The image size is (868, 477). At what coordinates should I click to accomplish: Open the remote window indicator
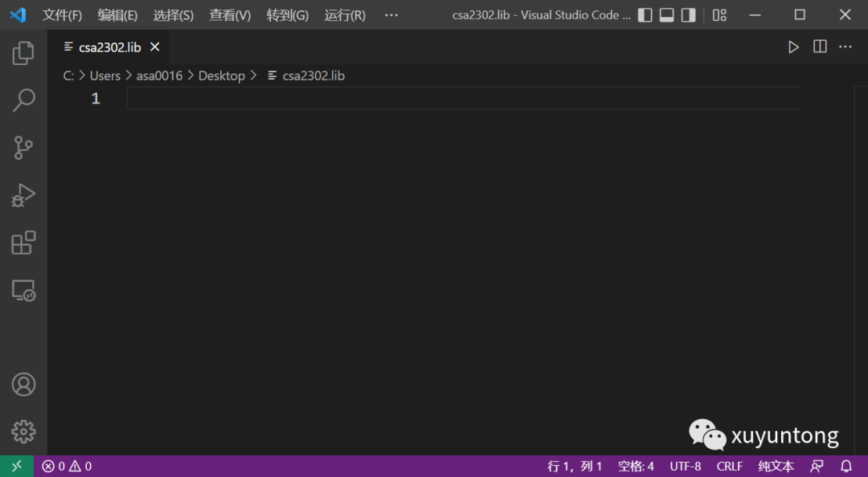pyautogui.click(x=17, y=466)
